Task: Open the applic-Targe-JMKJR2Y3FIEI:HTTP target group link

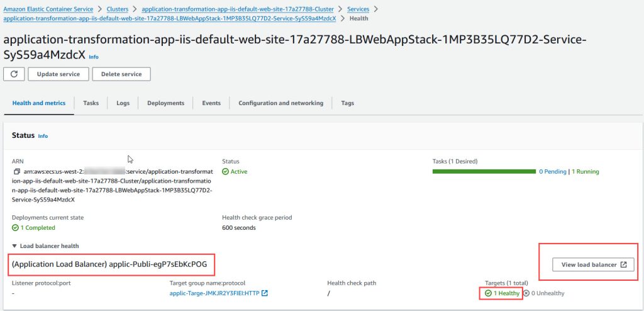Action: (214, 293)
